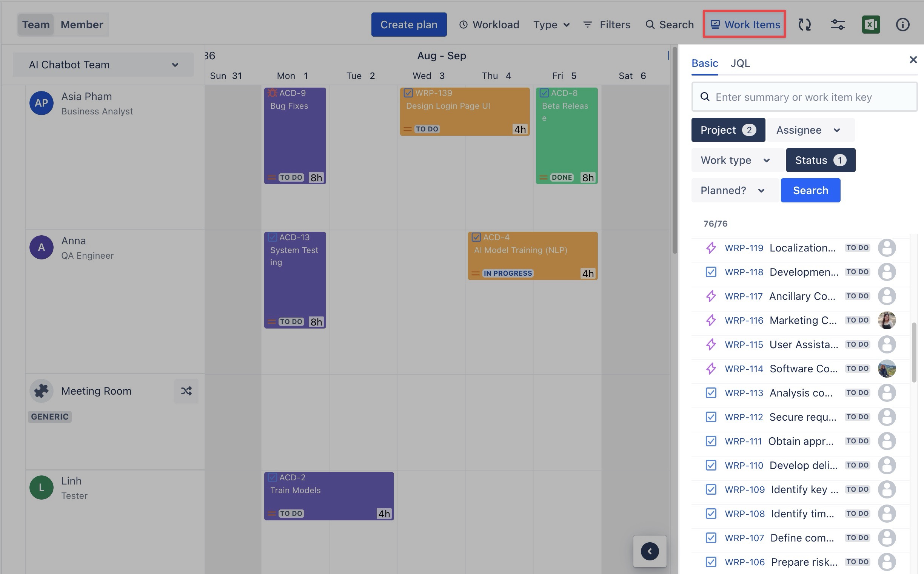Select the Team view toggle

(x=36, y=25)
